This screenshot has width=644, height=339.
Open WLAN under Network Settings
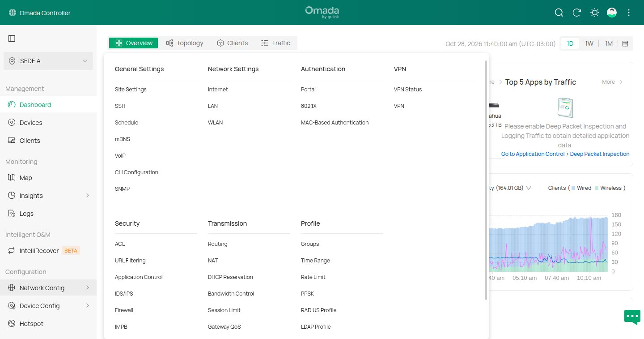point(215,123)
